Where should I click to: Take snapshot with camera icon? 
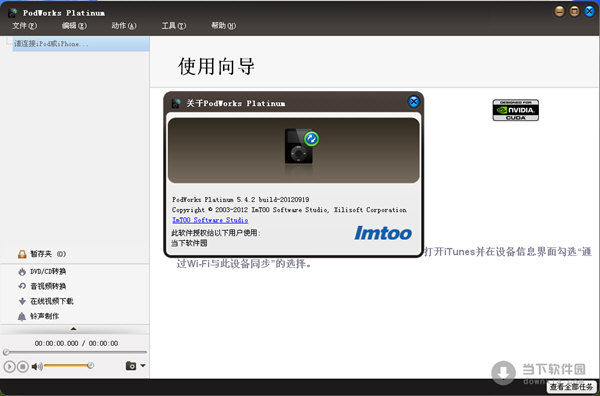pyautogui.click(x=131, y=366)
